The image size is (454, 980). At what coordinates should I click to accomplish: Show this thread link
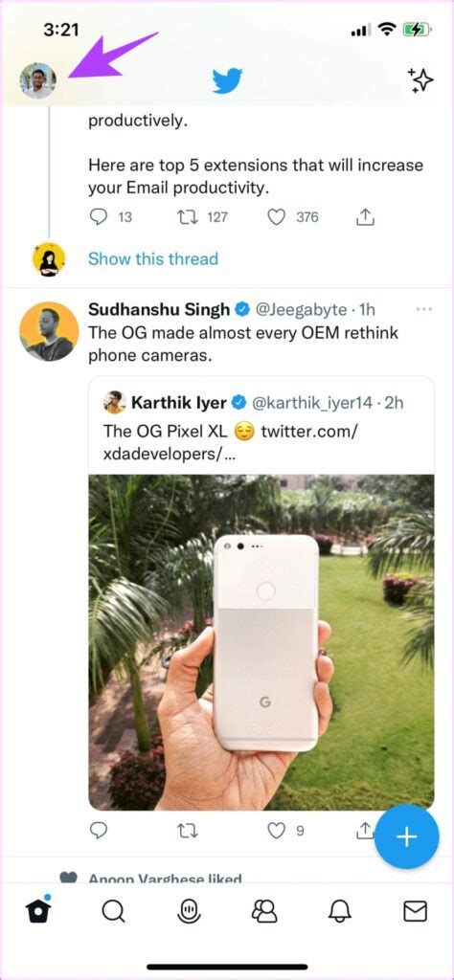153,258
